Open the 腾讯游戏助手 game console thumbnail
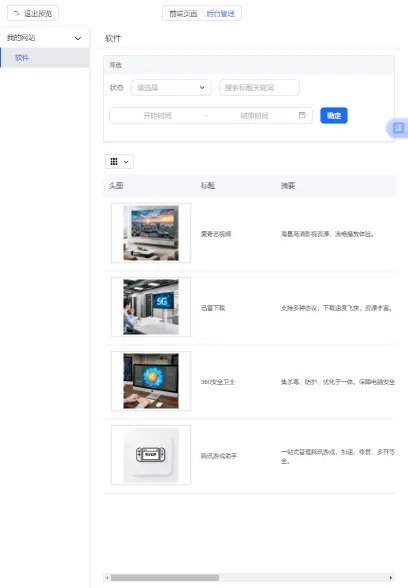 151,455
